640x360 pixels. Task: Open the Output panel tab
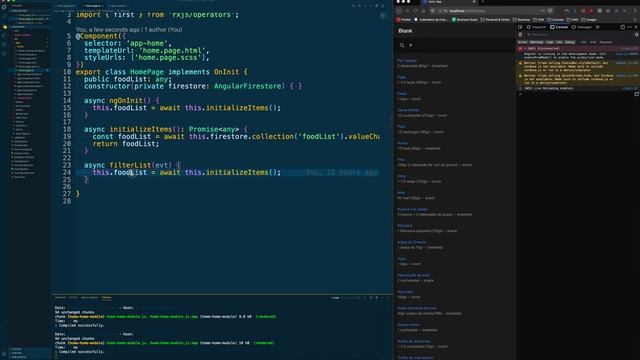point(73,298)
